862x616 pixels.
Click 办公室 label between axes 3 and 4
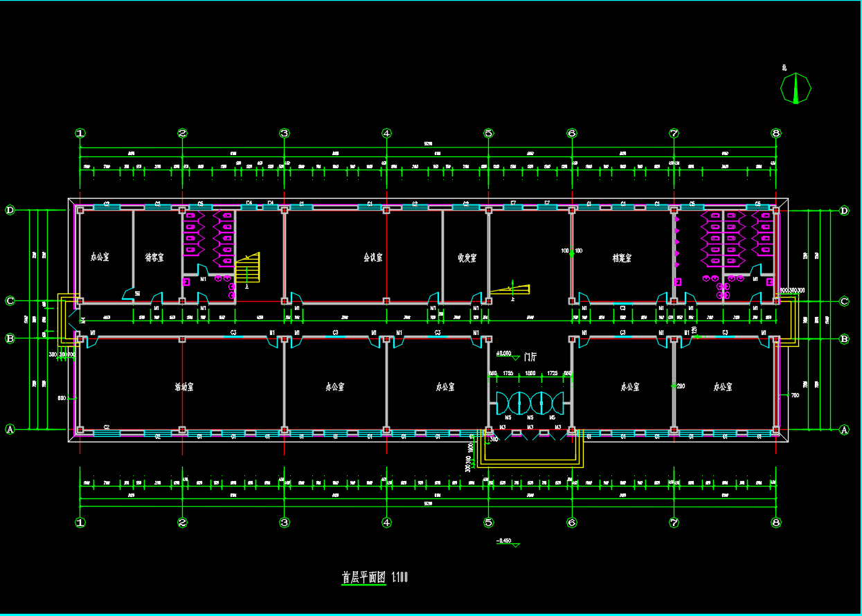pyautogui.click(x=336, y=387)
